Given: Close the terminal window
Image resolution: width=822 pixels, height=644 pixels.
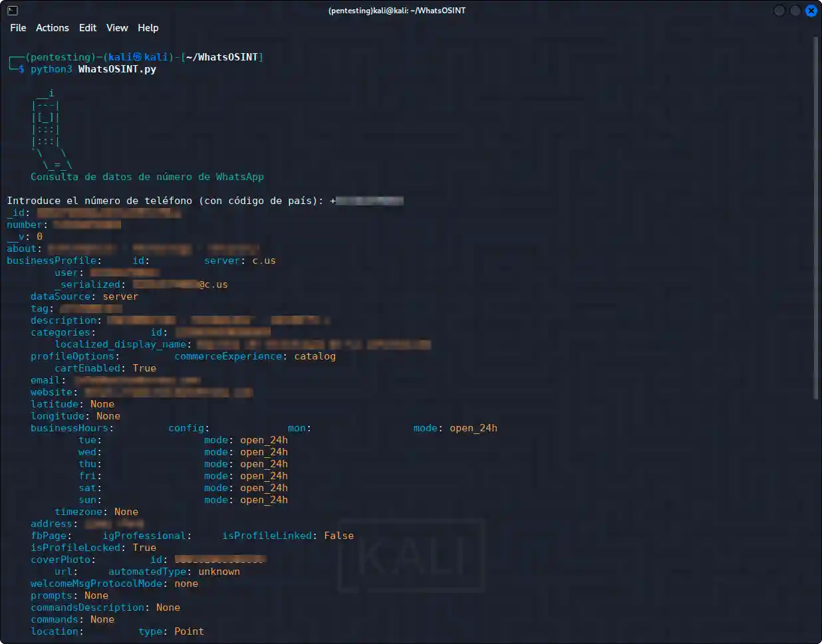Looking at the screenshot, I should point(811,11).
